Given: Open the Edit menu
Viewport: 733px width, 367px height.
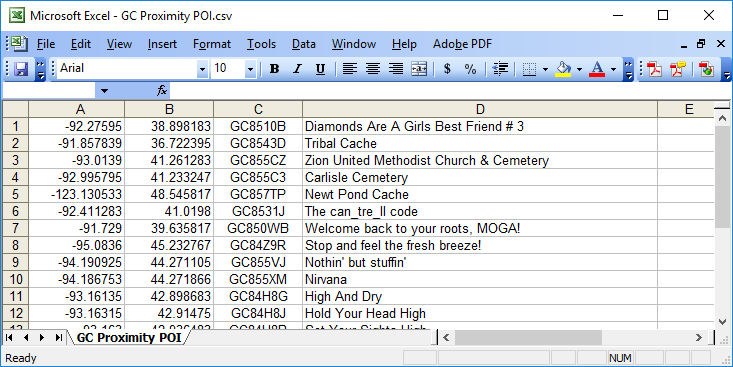Looking at the screenshot, I should coord(81,44).
